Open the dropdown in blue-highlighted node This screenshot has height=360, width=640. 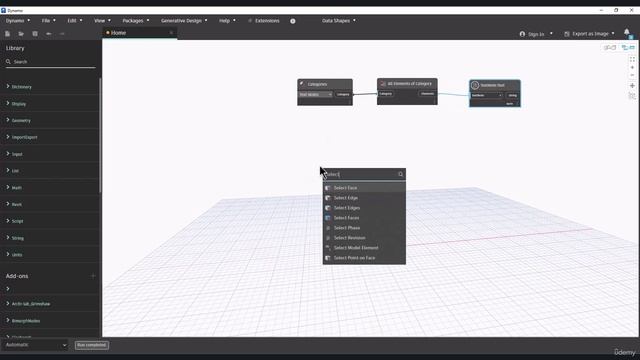pos(487,96)
